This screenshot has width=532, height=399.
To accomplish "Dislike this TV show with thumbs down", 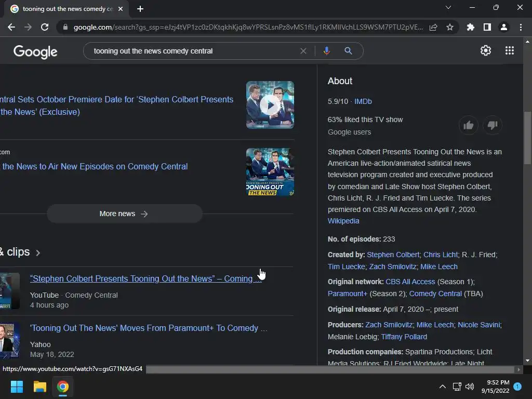I will coord(493,125).
